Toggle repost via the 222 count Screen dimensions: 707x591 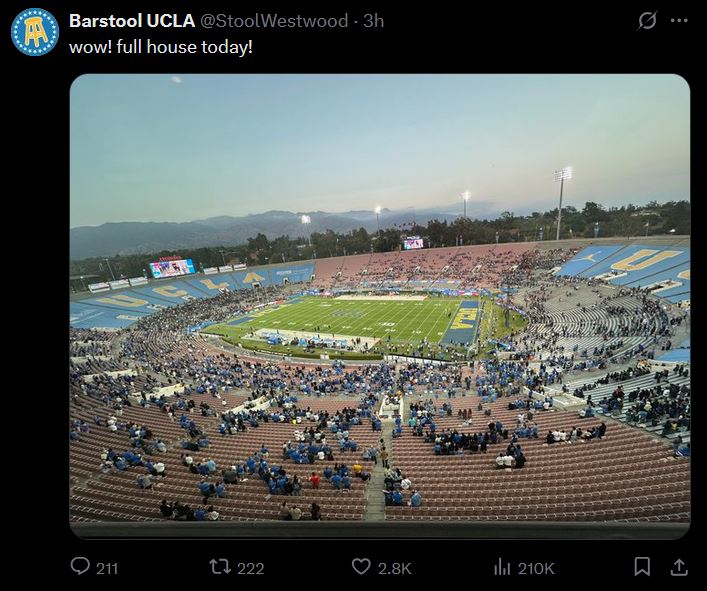[x=251, y=568]
